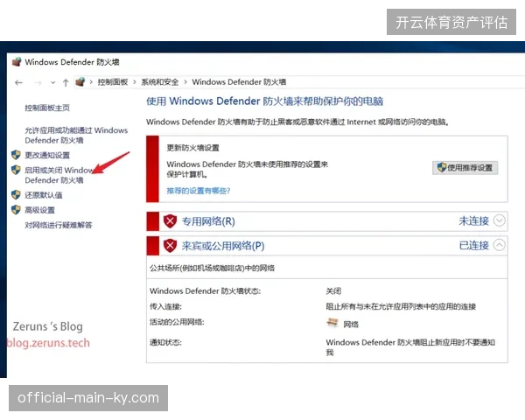Open the recent locations dropdown arrow
Viewport: 525px width, 420px height.
click(52, 82)
